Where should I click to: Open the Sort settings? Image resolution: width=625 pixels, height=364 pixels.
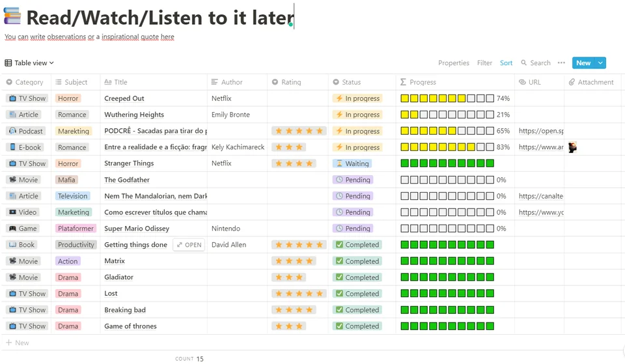pos(507,63)
